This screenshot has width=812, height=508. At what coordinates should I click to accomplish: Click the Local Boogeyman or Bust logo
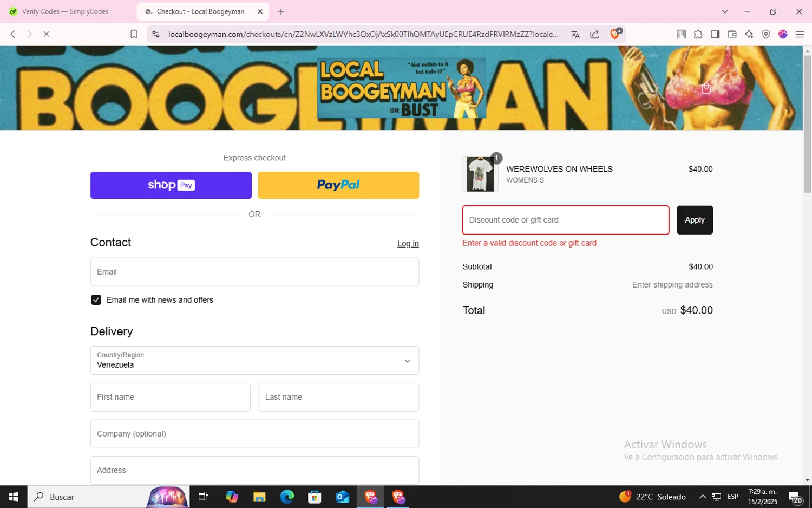click(x=402, y=88)
